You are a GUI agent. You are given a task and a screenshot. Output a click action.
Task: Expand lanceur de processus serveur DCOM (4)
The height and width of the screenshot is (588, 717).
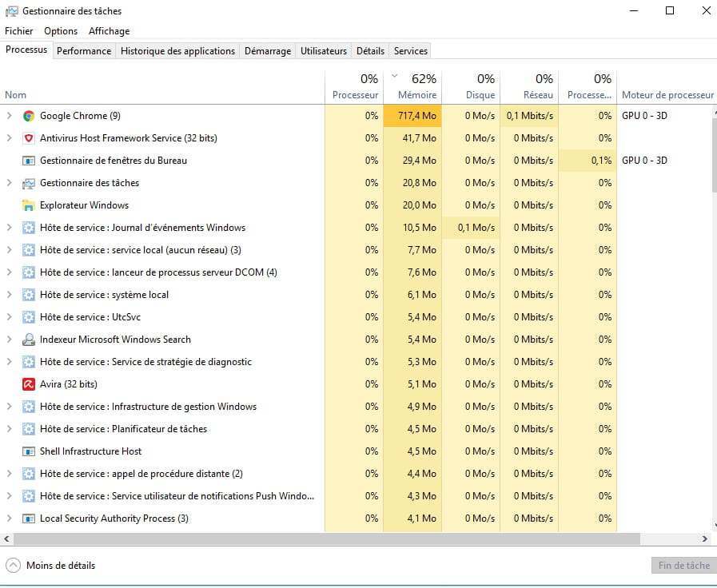tap(9, 272)
